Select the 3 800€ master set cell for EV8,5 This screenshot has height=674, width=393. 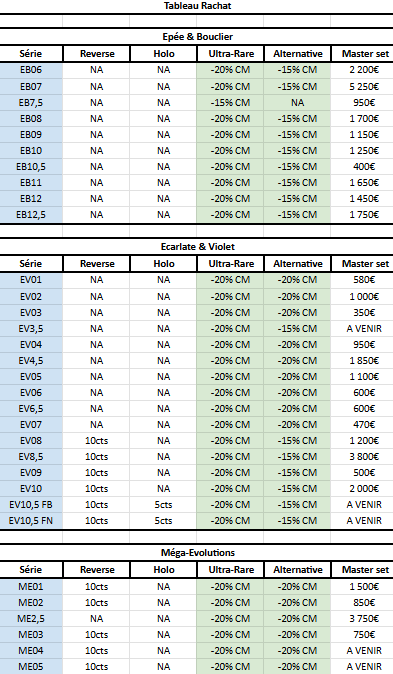tap(364, 456)
